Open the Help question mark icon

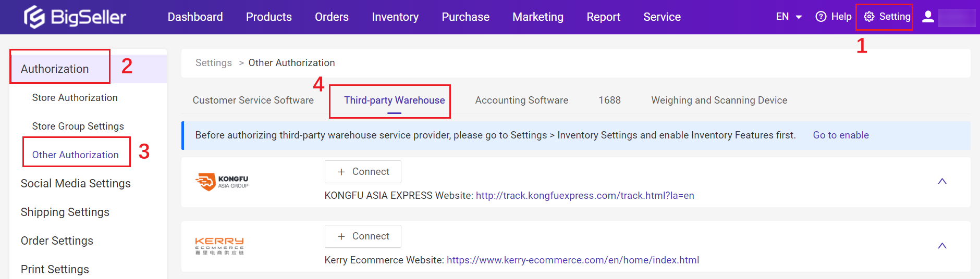pyautogui.click(x=821, y=17)
